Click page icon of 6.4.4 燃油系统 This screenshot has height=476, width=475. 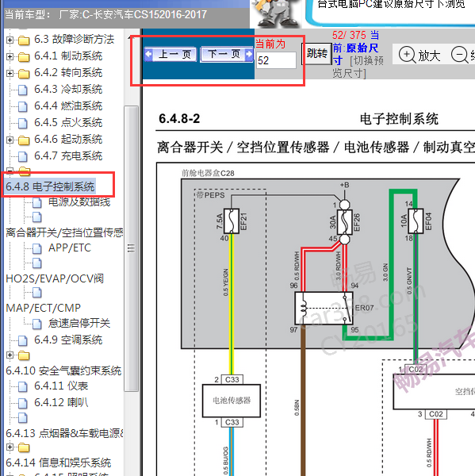tap(23, 106)
